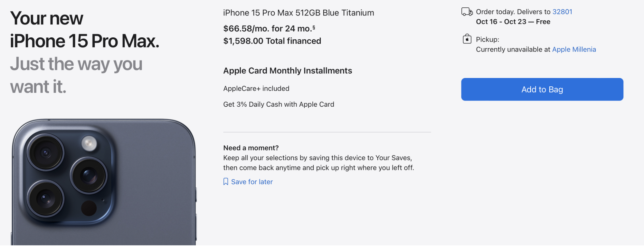Click the iPhone 15 Pro Max product image

(x=104, y=182)
